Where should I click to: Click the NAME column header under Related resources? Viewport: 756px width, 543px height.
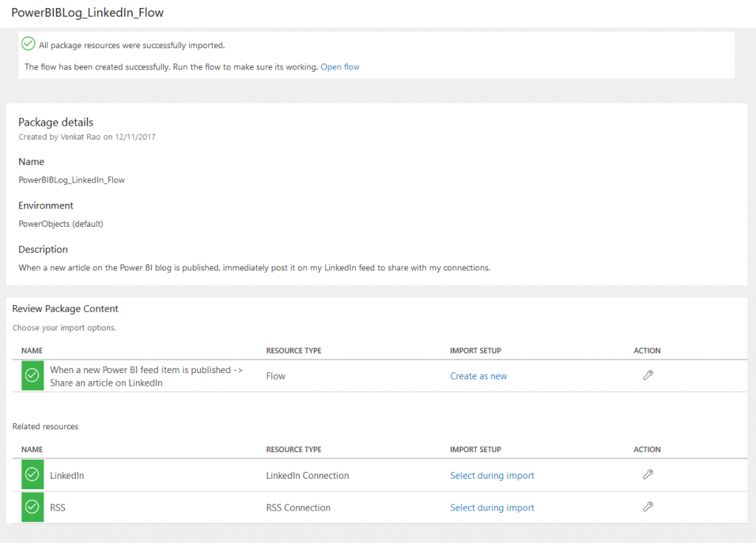(32, 449)
